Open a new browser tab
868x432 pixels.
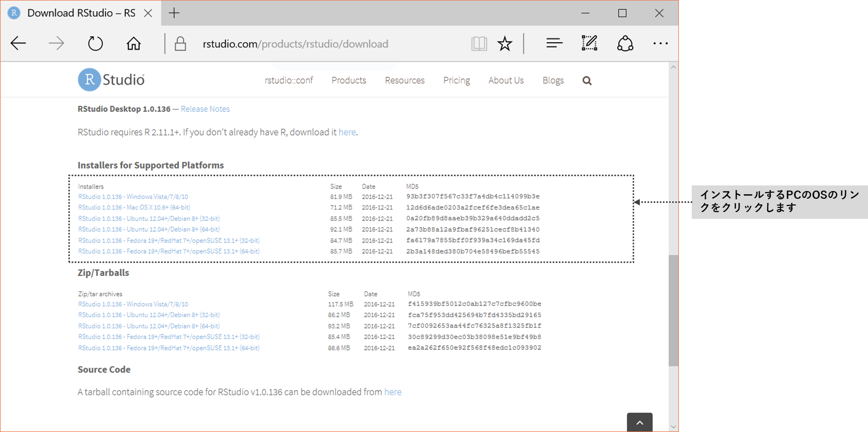(x=174, y=13)
